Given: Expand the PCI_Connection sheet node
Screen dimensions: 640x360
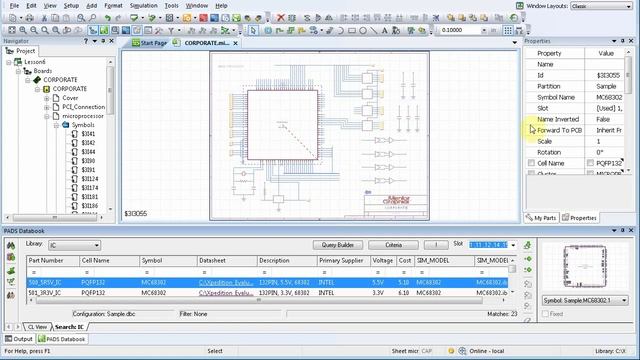Looking at the screenshot, I should click(47, 107).
